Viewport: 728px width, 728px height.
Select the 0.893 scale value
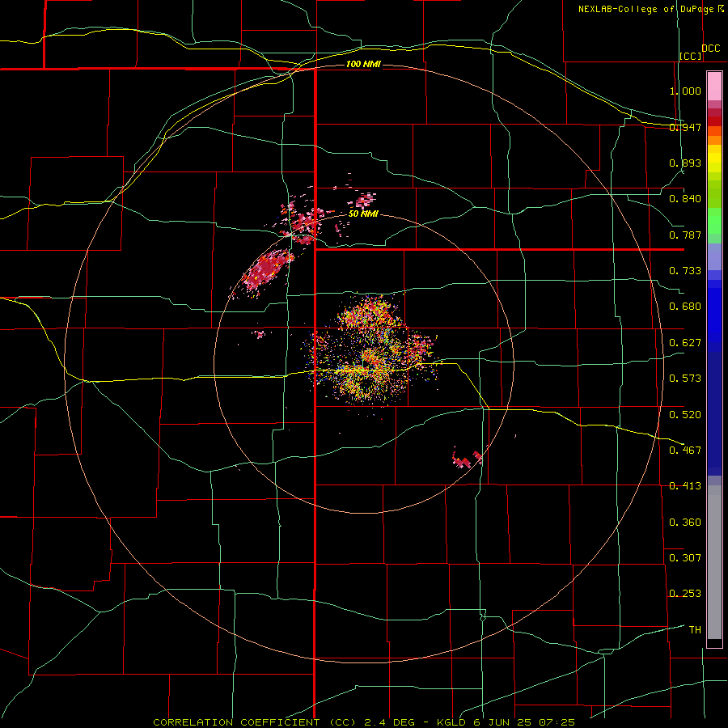[685, 163]
